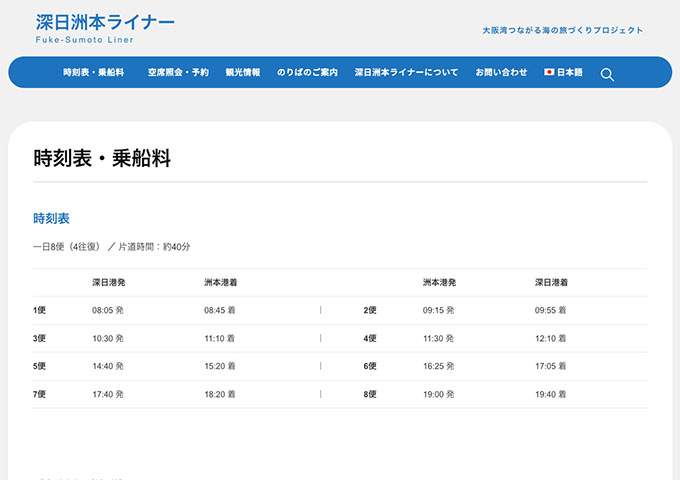Go to 空席照会・予約 menu item
Viewport: 680px width, 480px height.
(178, 72)
